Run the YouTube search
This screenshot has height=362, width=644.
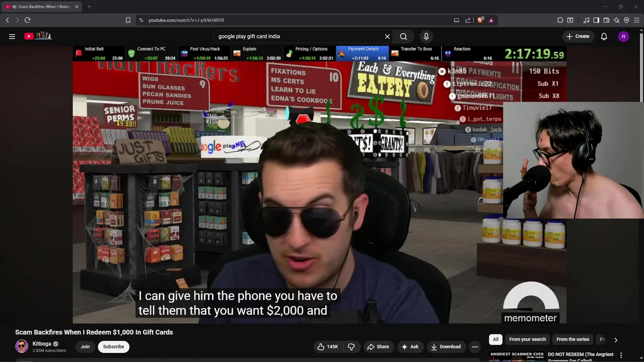tap(404, 36)
